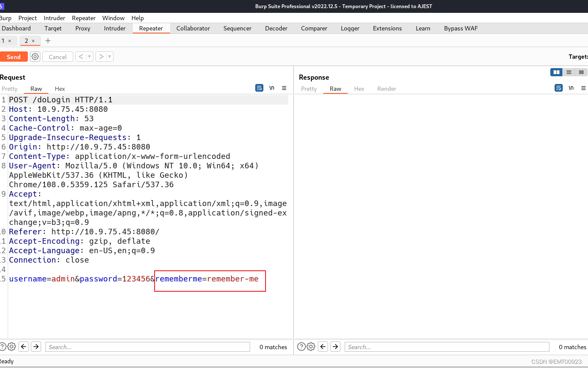The image size is (588, 368).
Task: Toggle request word wrap icon
Action: (259, 88)
